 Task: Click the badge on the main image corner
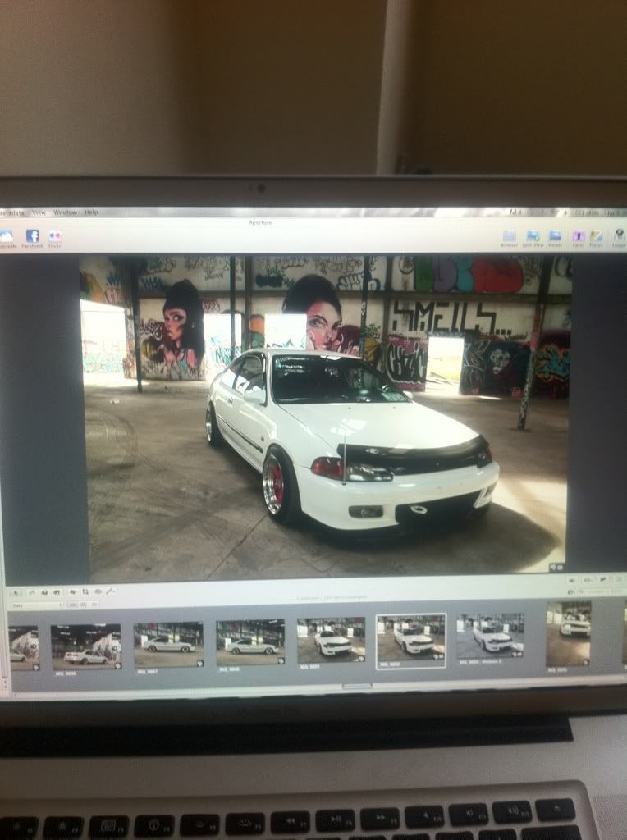556,567
